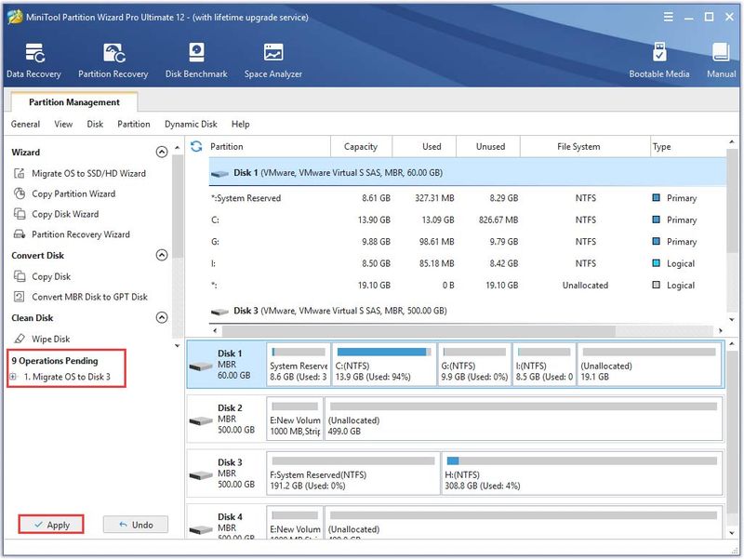Open the Space Analyzer tool
Image resolution: width=744 pixels, height=560 pixels.
pos(272,60)
